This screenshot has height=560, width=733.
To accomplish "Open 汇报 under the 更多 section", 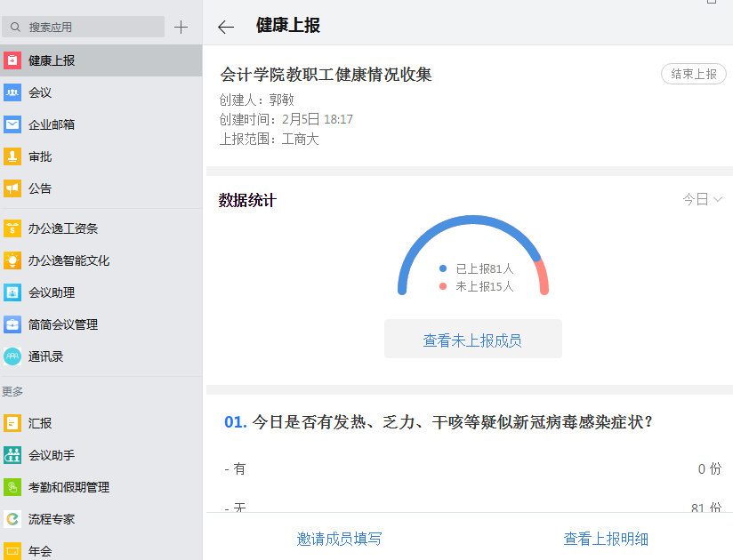I will [40, 423].
